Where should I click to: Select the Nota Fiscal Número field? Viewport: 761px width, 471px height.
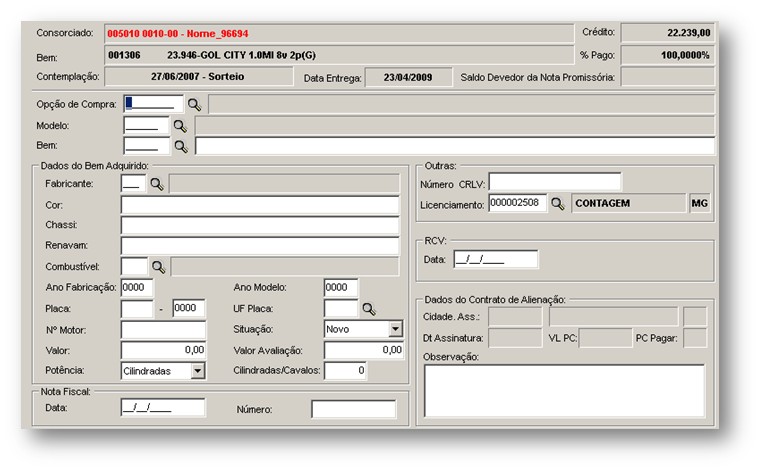click(x=353, y=409)
